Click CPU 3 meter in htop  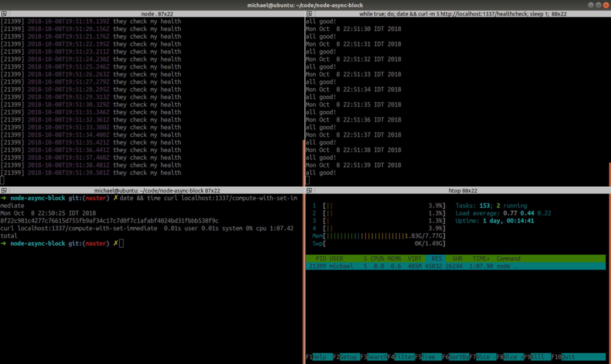[379, 221]
